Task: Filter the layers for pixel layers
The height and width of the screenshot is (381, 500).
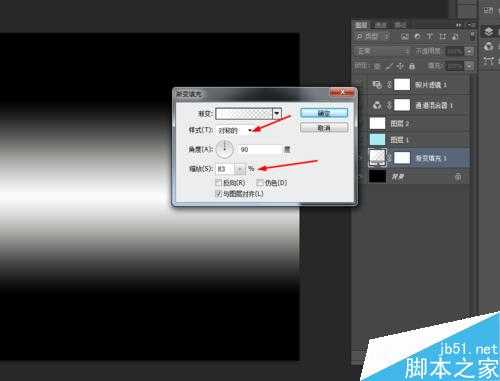Action: click(405, 36)
